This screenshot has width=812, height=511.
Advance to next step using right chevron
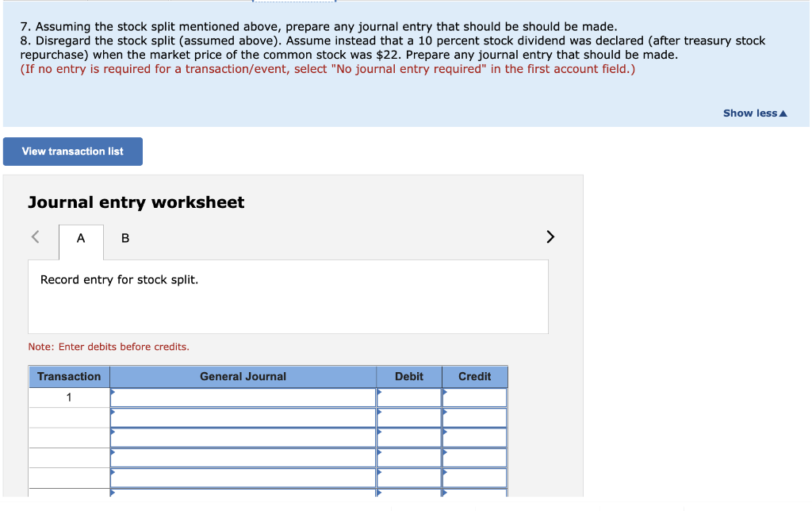pyautogui.click(x=550, y=236)
